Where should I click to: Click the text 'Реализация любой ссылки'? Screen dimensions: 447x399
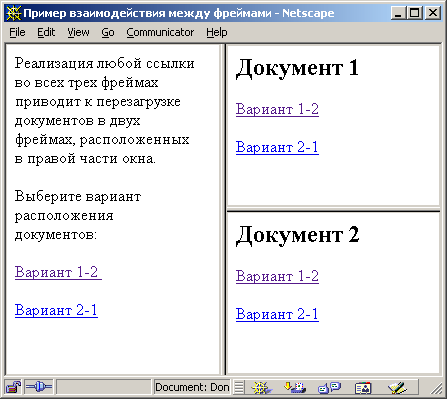pyautogui.click(x=105, y=63)
